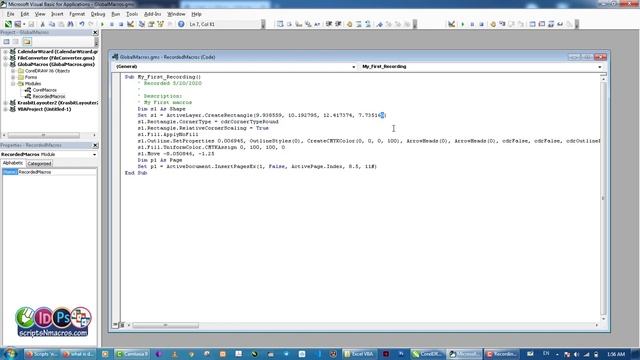Viewport: 640px width, 360px height.
Task: Expand the FileConverter project node
Action: pyautogui.click(x=6, y=58)
